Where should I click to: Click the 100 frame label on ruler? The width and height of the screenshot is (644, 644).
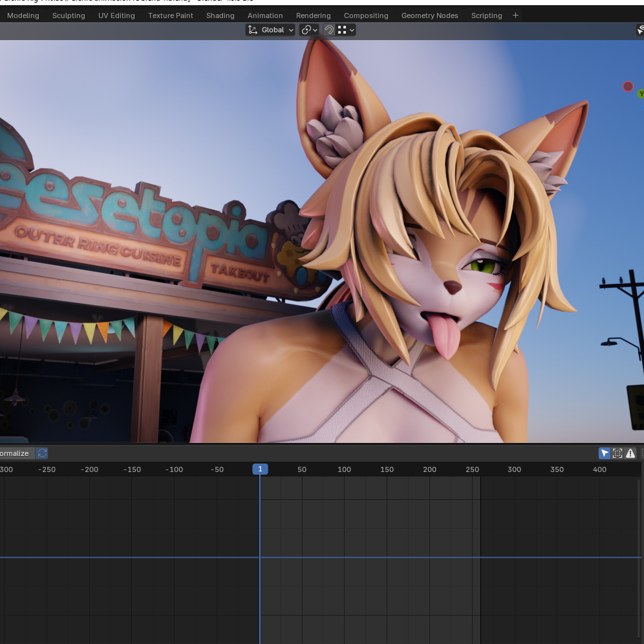click(x=344, y=469)
